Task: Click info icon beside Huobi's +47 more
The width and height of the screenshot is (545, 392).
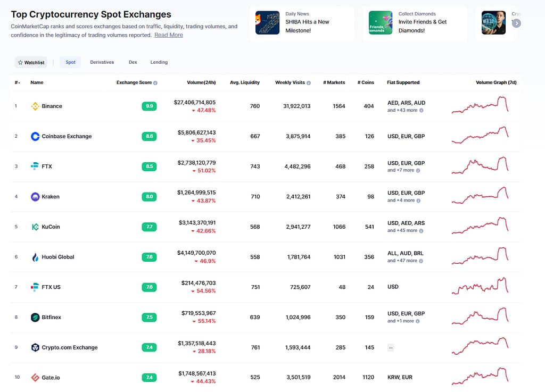Action: click(x=421, y=261)
